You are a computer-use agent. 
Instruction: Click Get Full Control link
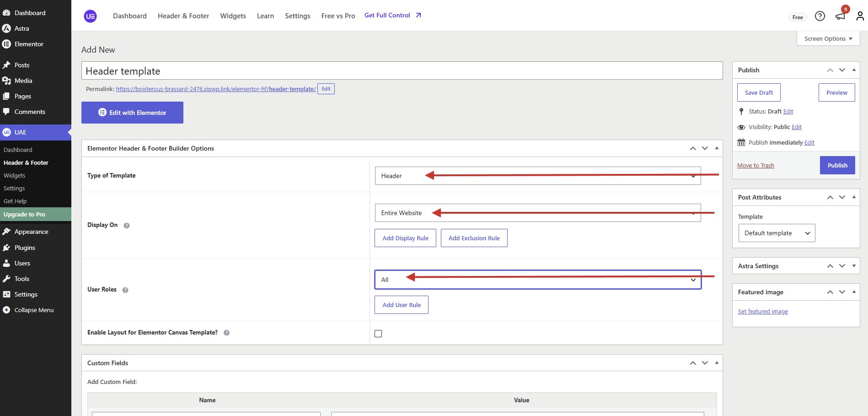(x=393, y=16)
